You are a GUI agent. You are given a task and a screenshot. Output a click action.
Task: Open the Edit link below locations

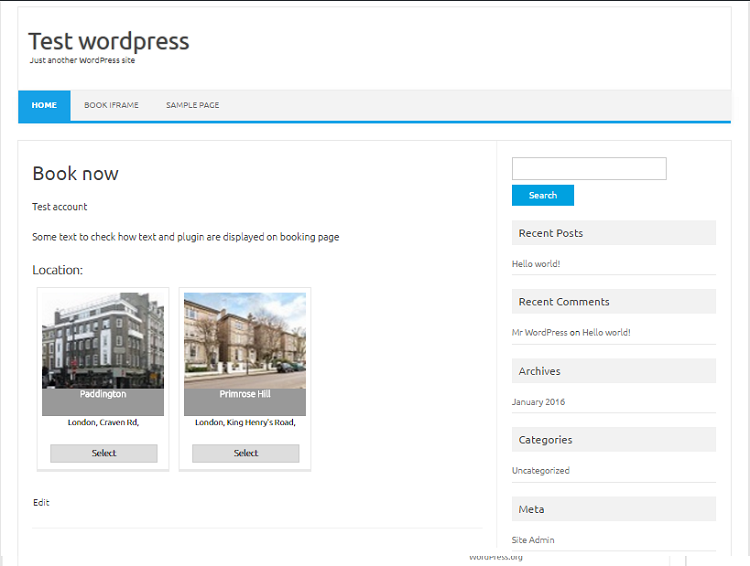[41, 503]
